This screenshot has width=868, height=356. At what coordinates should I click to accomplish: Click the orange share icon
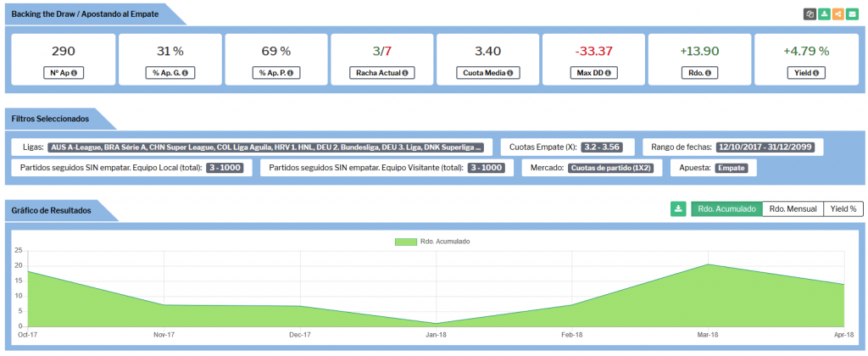pos(837,14)
